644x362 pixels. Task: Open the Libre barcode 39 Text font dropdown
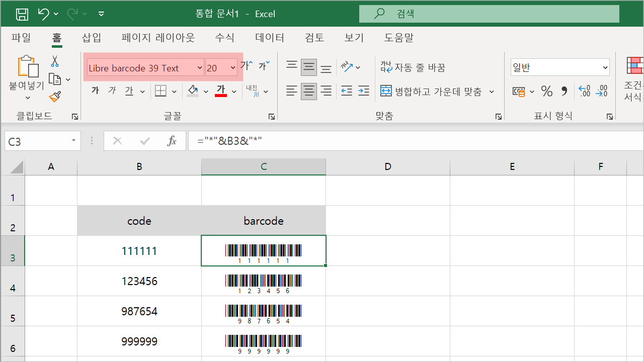click(x=200, y=67)
